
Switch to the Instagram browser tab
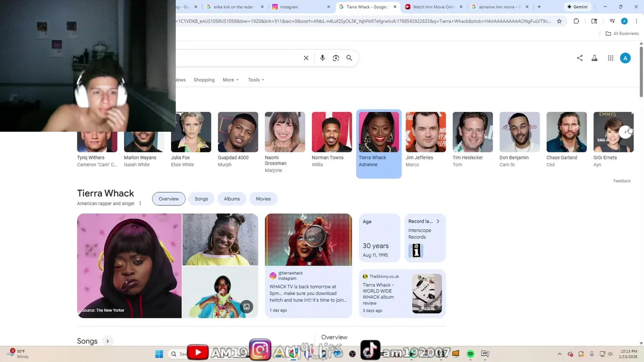(302, 7)
